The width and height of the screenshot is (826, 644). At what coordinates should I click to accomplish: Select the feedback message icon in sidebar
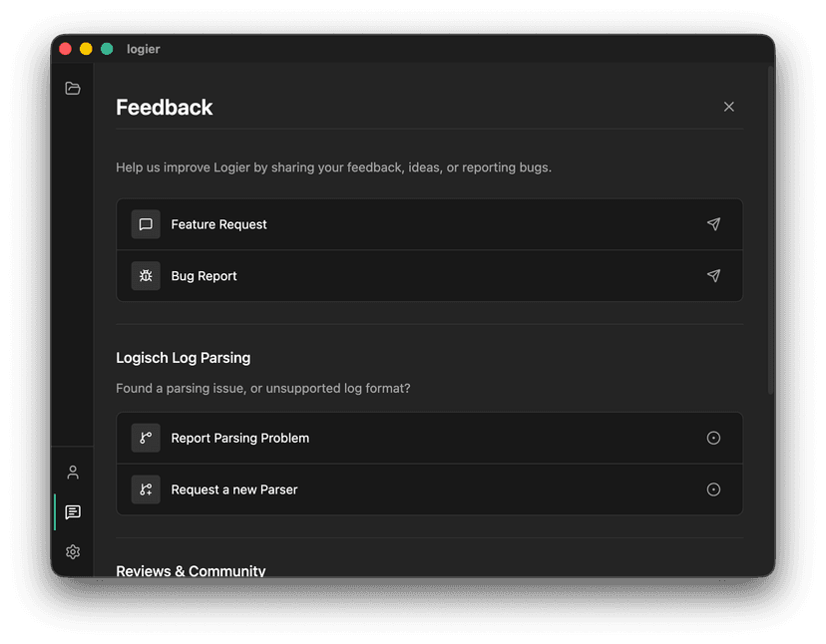tap(73, 511)
